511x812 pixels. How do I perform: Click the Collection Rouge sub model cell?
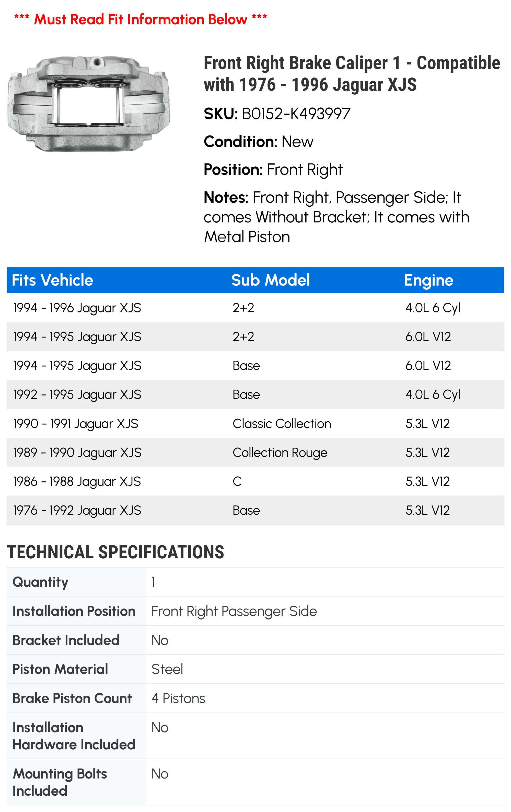[280, 453]
